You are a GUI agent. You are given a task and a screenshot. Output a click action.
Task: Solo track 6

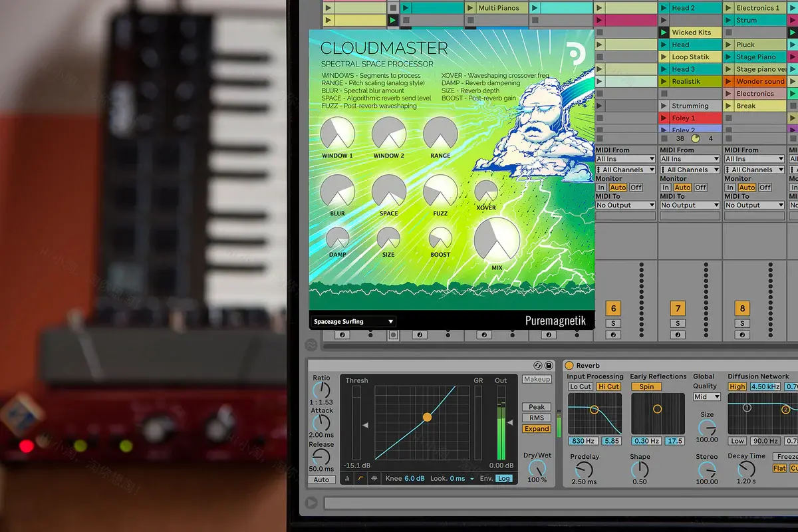pyautogui.click(x=612, y=323)
